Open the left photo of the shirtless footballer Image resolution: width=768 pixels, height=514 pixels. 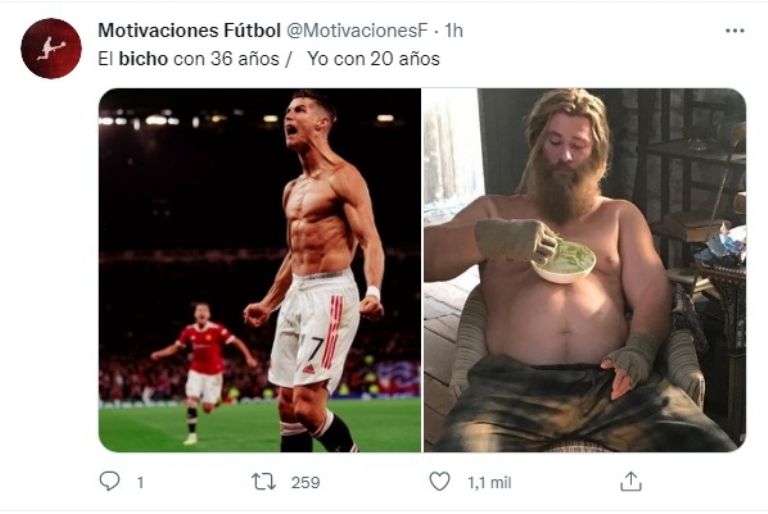click(x=259, y=270)
